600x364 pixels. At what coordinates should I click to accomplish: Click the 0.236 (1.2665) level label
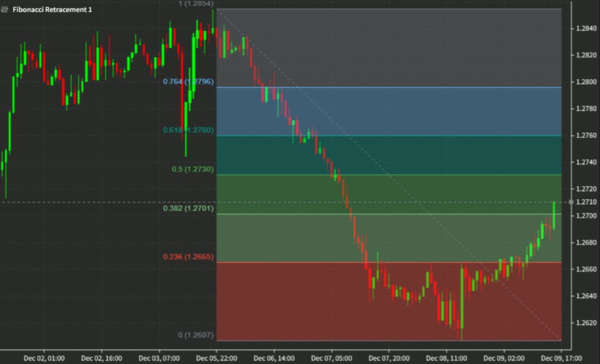(x=188, y=257)
